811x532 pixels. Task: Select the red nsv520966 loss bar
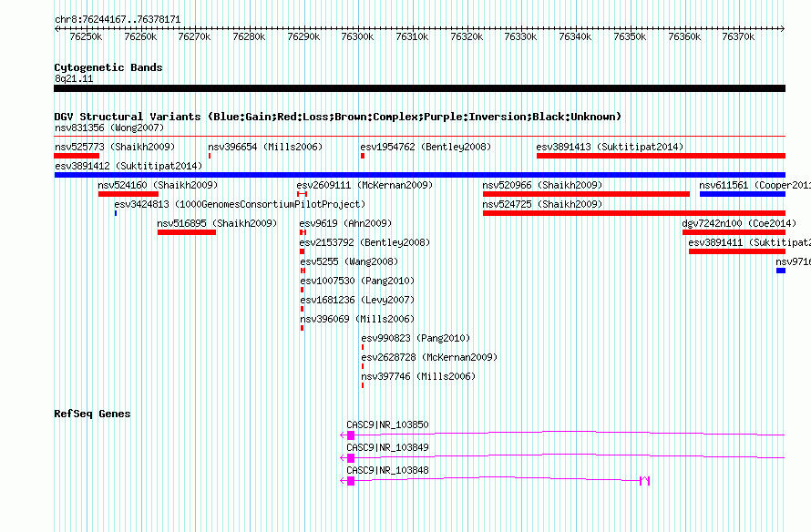(x=586, y=194)
